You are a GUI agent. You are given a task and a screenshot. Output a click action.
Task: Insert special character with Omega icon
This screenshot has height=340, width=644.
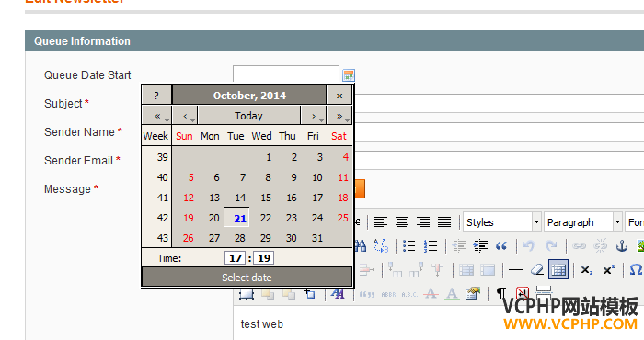pyautogui.click(x=636, y=270)
